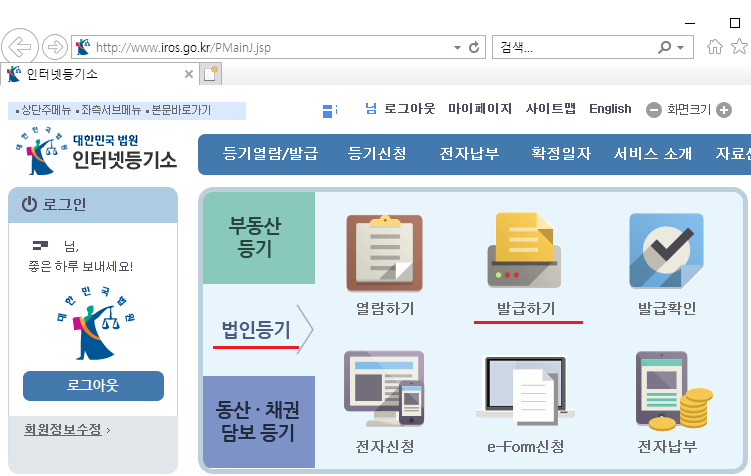751x476 pixels.
Task: Open the 등기신청 menu
Action: point(377,154)
